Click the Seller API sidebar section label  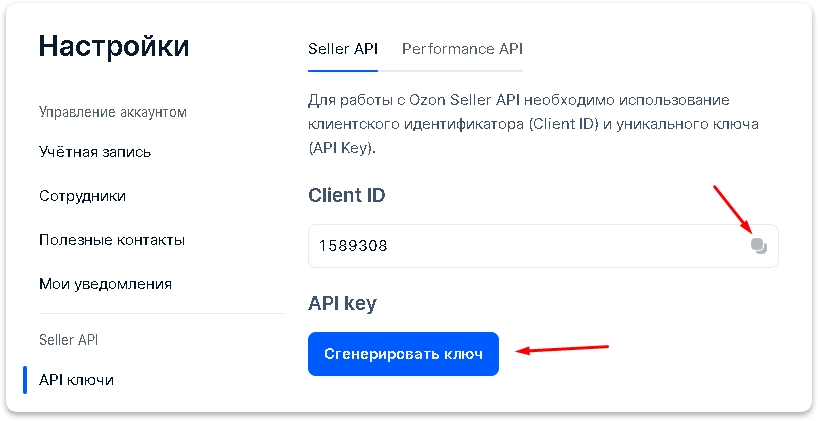coord(68,340)
